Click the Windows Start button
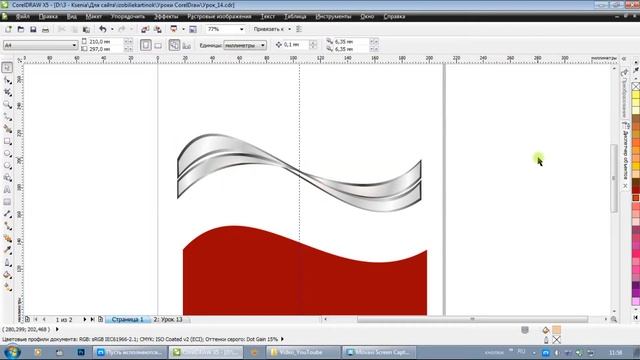Image resolution: width=640 pixels, height=360 pixels. point(12,352)
